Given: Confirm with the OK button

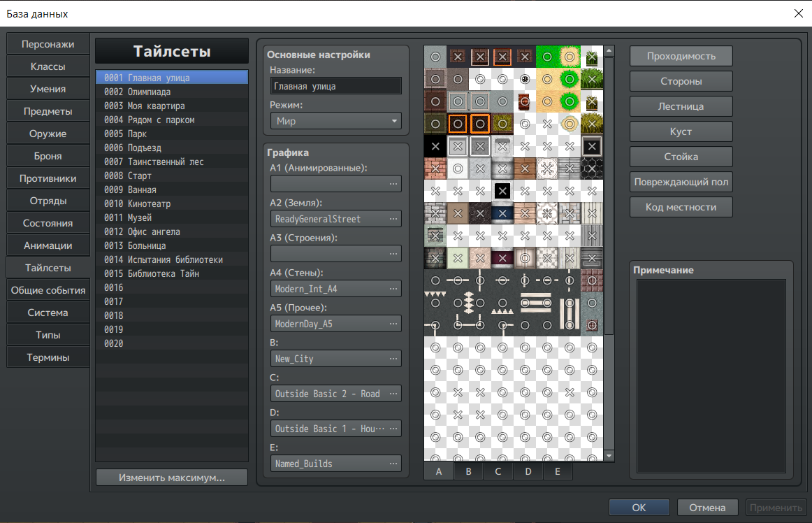Looking at the screenshot, I should pyautogui.click(x=639, y=508).
